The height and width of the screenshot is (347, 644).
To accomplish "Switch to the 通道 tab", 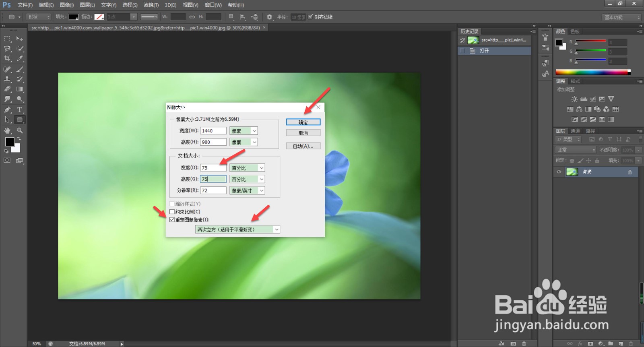I will (x=576, y=131).
